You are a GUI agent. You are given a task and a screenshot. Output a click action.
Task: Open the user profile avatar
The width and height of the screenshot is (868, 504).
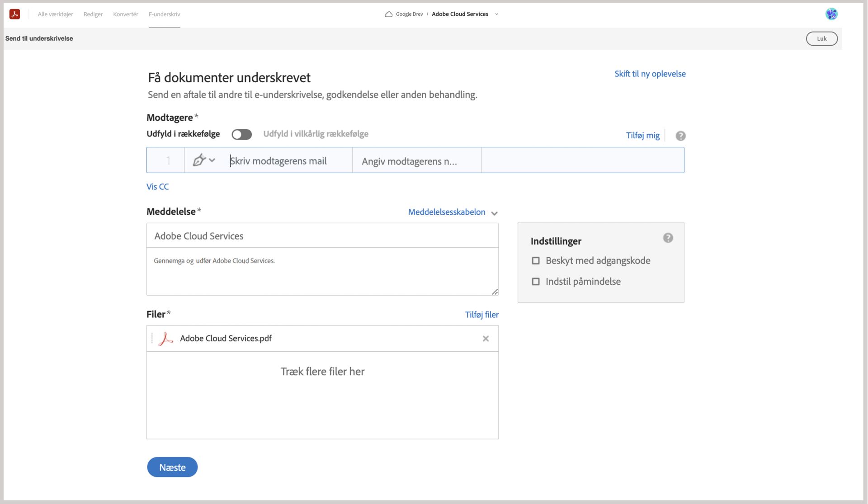tap(831, 14)
